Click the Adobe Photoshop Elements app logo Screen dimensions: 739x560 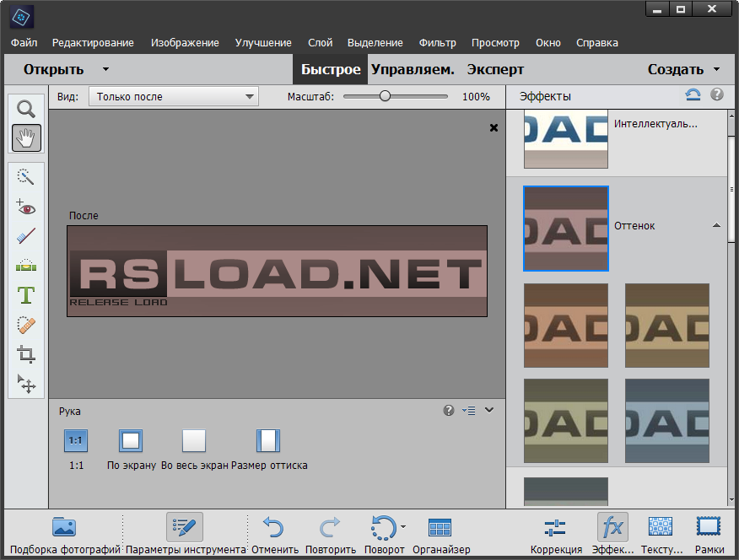(x=21, y=18)
